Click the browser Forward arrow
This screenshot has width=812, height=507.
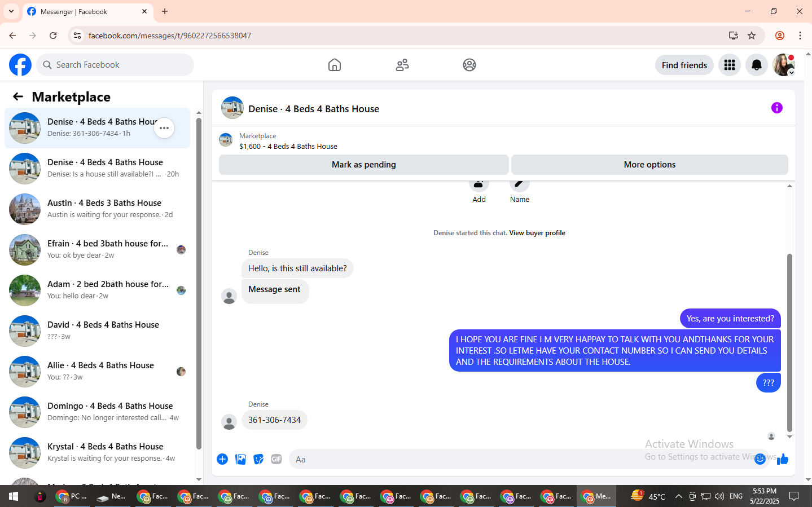click(x=33, y=36)
